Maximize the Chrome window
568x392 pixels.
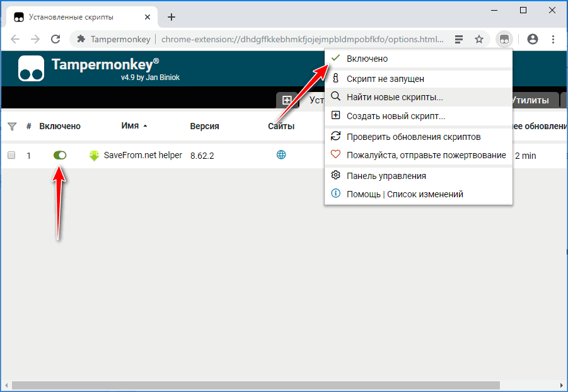pos(523,11)
